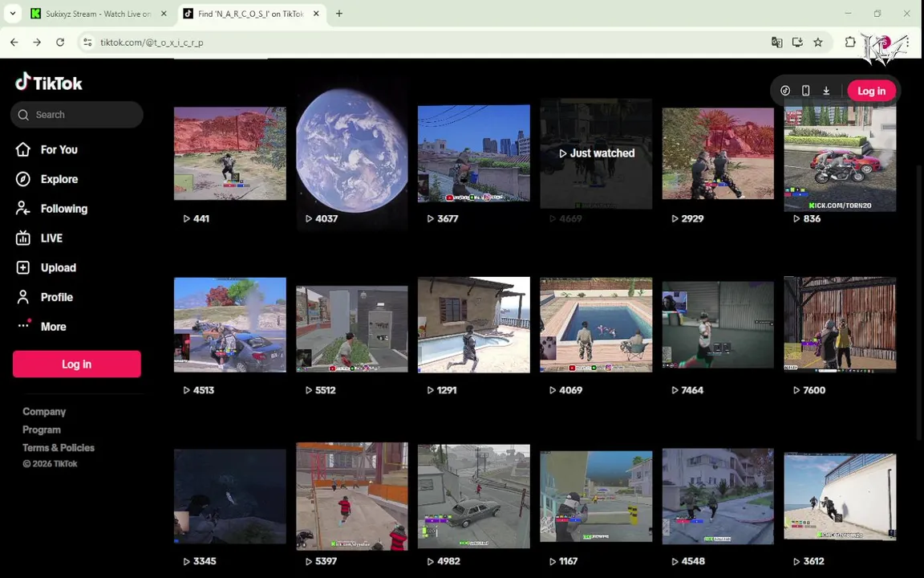
Task: Click the install app icon in address bar
Action: pyautogui.click(x=797, y=43)
